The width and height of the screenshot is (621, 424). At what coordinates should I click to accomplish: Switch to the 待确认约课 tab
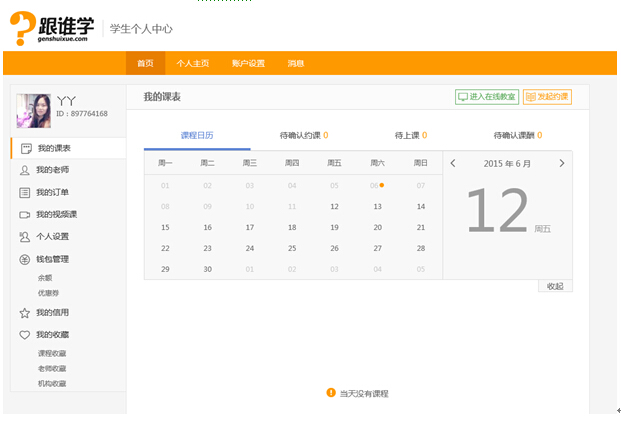(304, 135)
